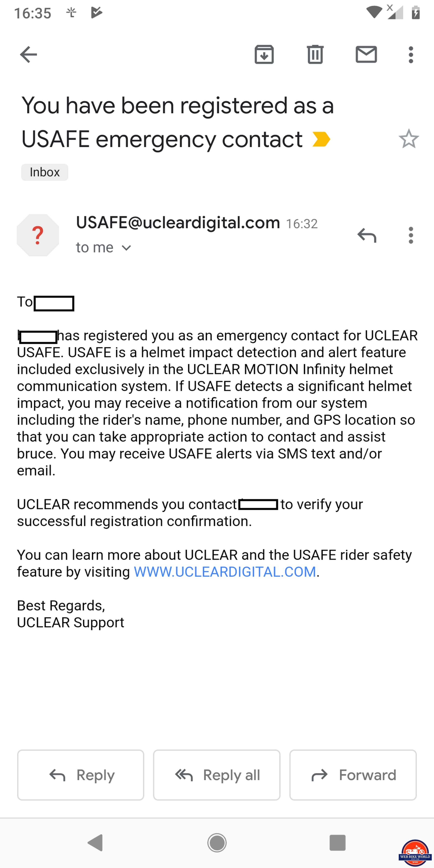Tap the back arrow to leave email
The height and width of the screenshot is (868, 434).
click(x=28, y=54)
